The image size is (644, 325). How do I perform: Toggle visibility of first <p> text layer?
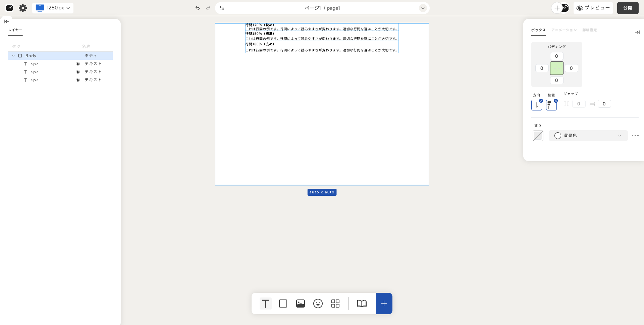point(78,64)
